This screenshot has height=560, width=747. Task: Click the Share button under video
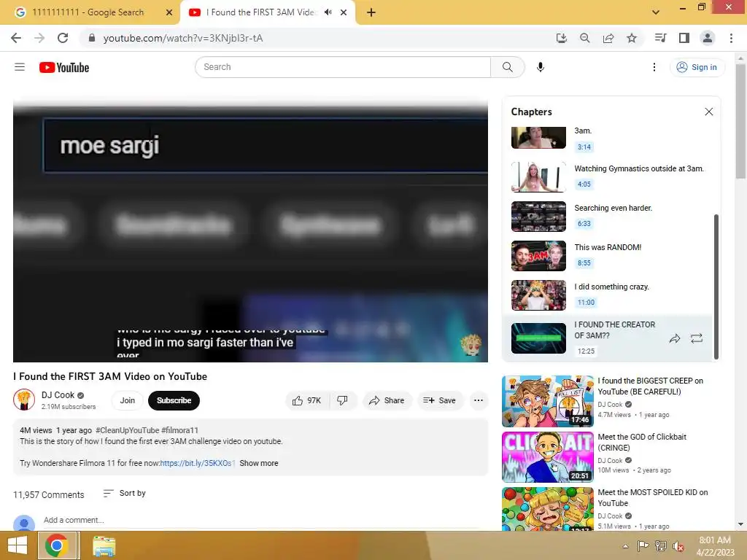click(x=387, y=400)
